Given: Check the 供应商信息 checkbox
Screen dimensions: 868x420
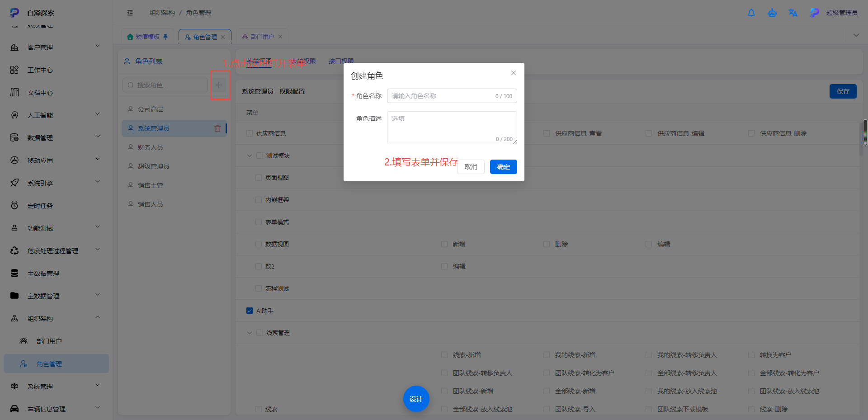Looking at the screenshot, I should point(250,133).
